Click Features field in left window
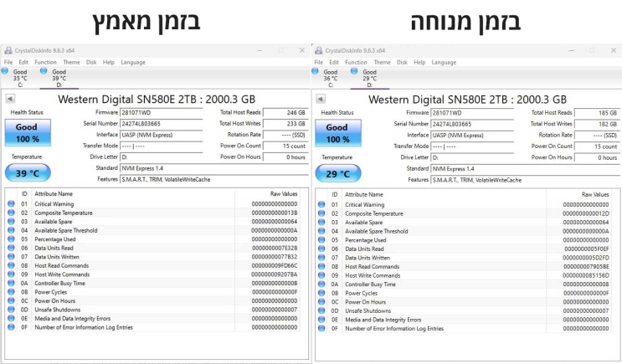Screen dimensions: 622x364 214,179
